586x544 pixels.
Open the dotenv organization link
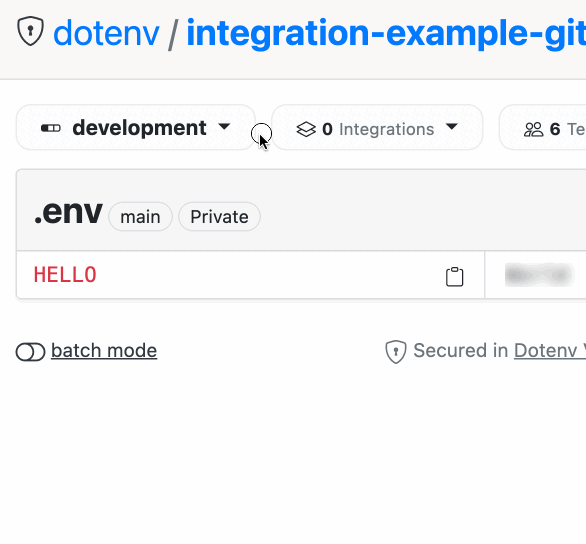click(x=107, y=34)
